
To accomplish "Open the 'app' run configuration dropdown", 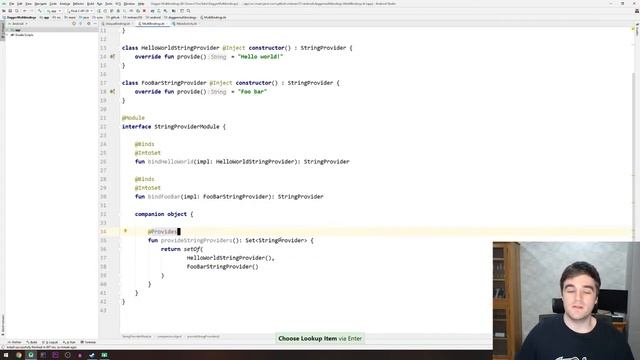I will click(54, 11).
